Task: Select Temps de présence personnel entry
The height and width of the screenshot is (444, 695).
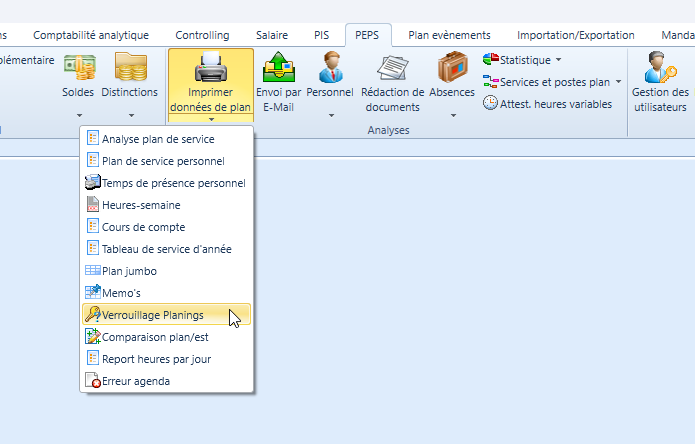Action: (x=167, y=183)
